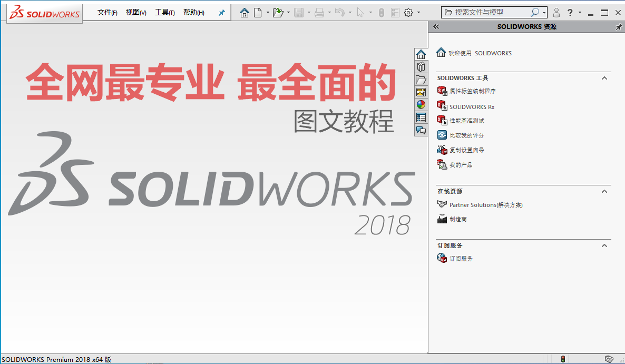Click the SOLIDWORKS logo in title bar

44,13
